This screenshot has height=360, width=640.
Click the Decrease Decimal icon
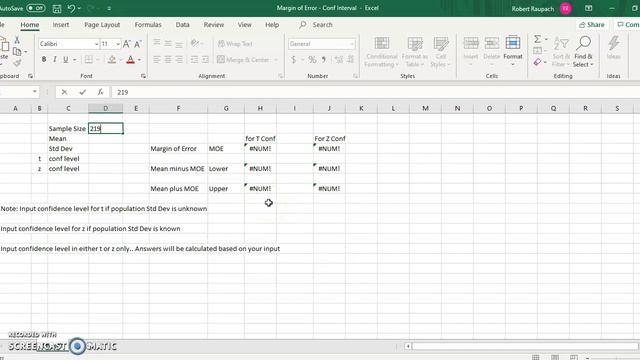pos(351,60)
